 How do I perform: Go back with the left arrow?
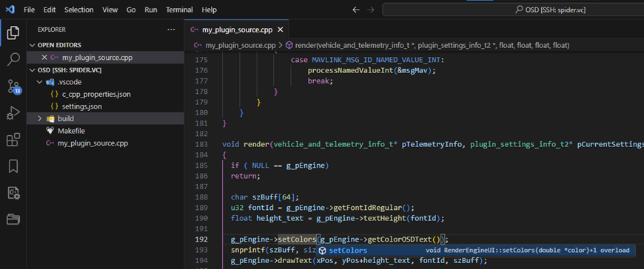356,10
